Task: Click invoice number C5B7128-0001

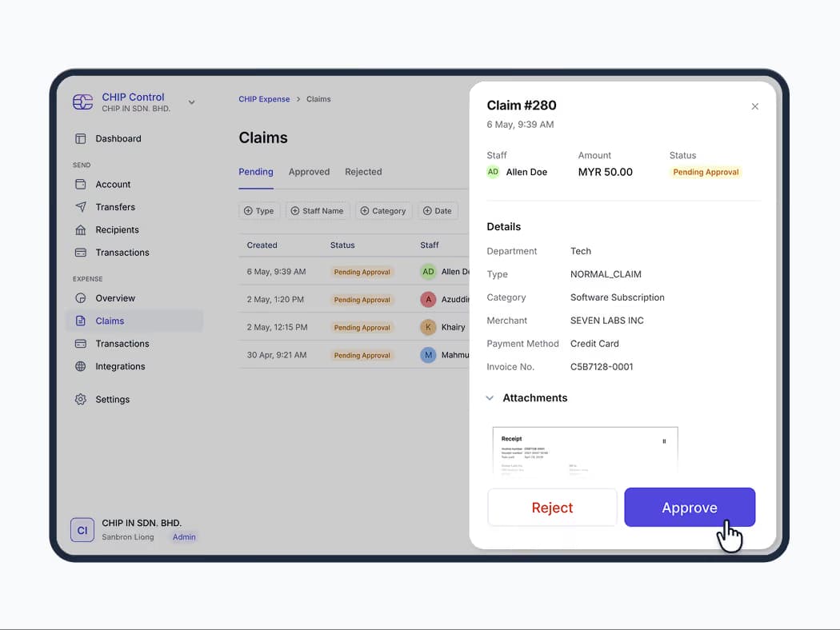Action: click(x=602, y=367)
